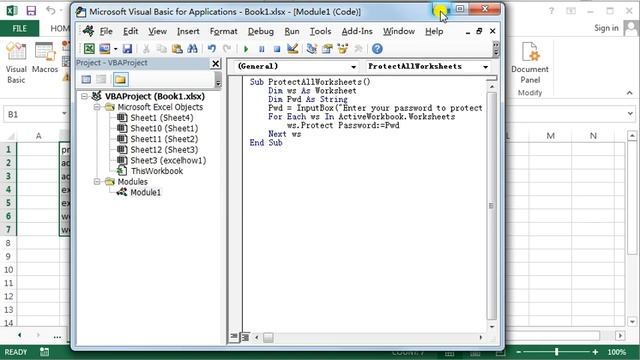Screen dimensions: 640x360
Task: Open Find with the binoculars icon
Action: [x=192, y=49]
